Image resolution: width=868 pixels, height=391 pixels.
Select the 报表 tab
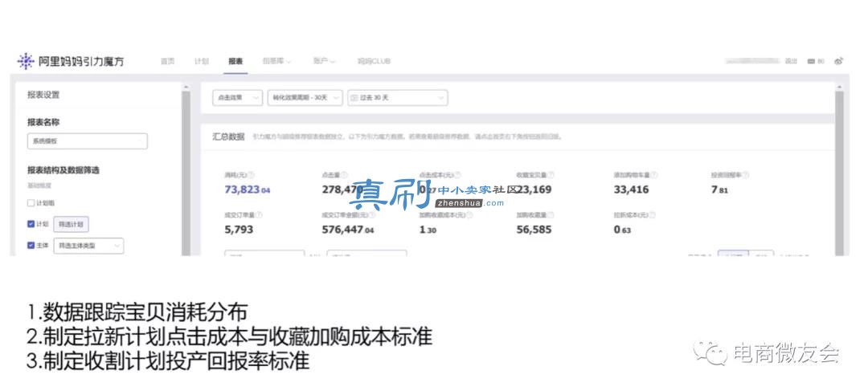pos(235,61)
